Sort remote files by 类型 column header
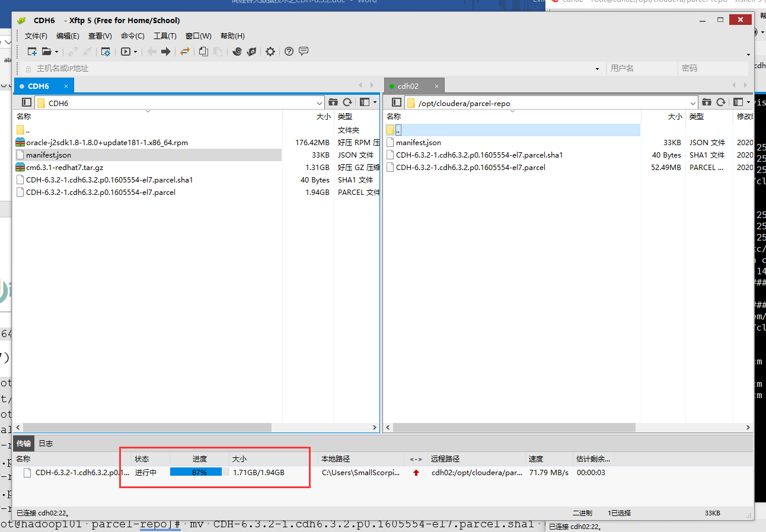Viewport: 766px width, 532px height. click(697, 117)
